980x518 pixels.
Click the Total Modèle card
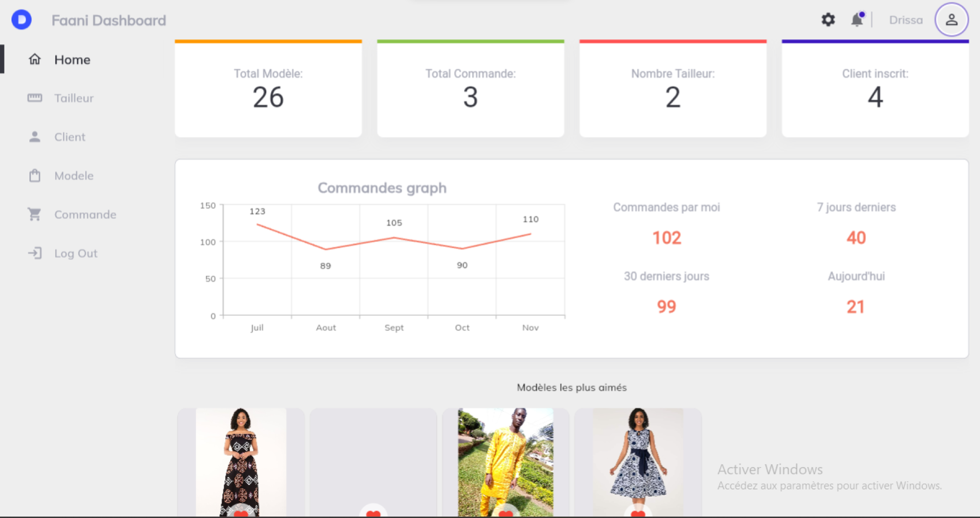point(268,89)
